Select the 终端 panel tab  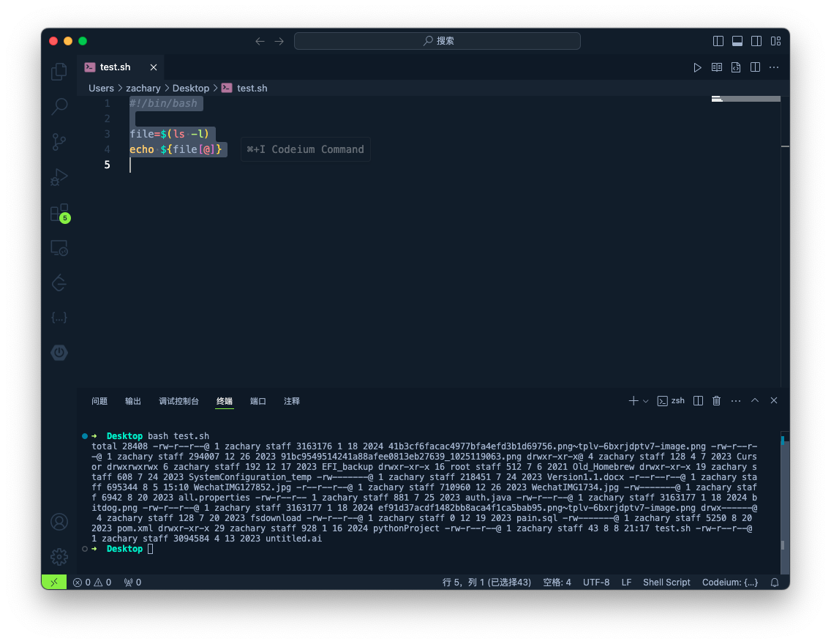(225, 401)
